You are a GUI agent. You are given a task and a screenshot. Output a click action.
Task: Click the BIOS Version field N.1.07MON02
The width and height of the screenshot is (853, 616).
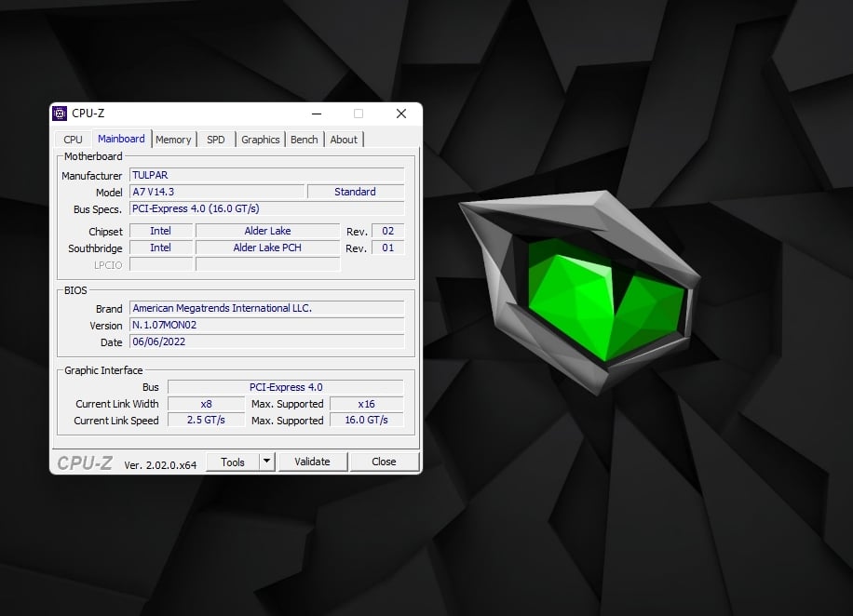pyautogui.click(x=266, y=326)
